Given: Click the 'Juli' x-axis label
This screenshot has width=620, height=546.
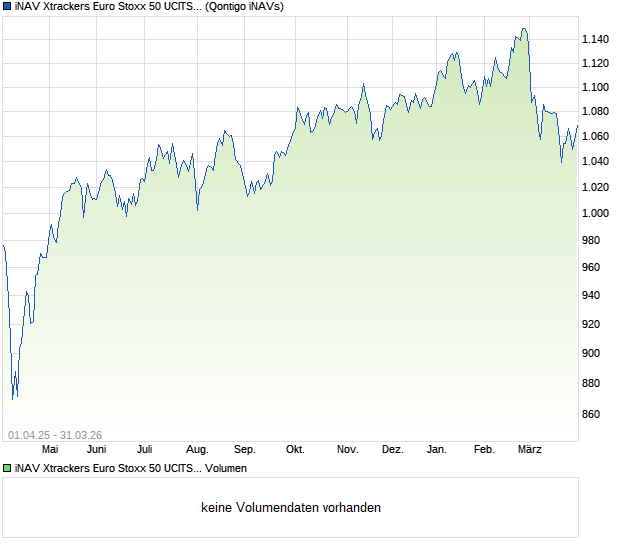Looking at the screenshot, I should (x=145, y=450).
